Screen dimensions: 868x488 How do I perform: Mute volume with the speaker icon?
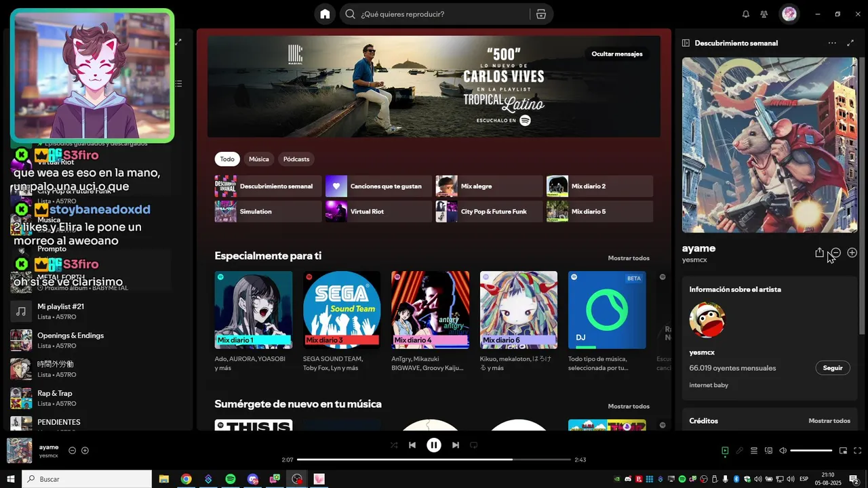[783, 451]
